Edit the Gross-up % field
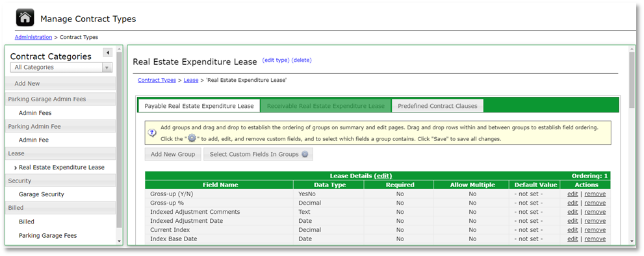This screenshot has height=256, width=644. pyautogui.click(x=573, y=203)
